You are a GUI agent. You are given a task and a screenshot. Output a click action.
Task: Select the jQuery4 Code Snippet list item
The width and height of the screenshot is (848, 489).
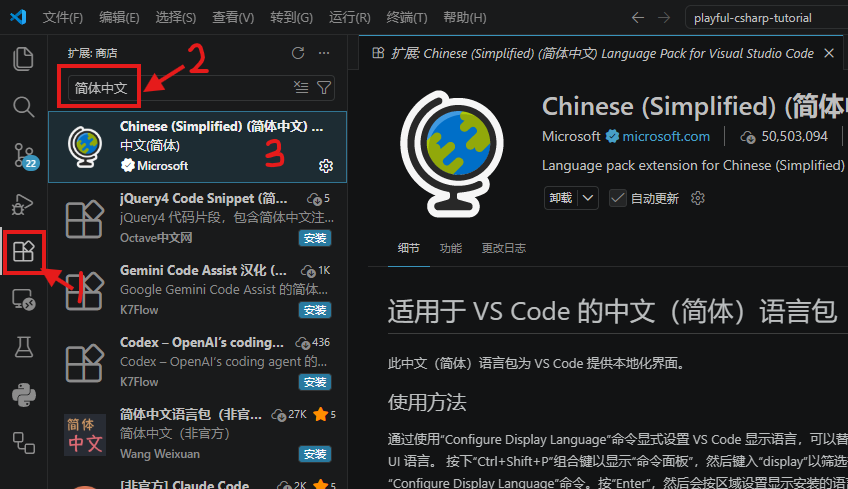pos(197,219)
